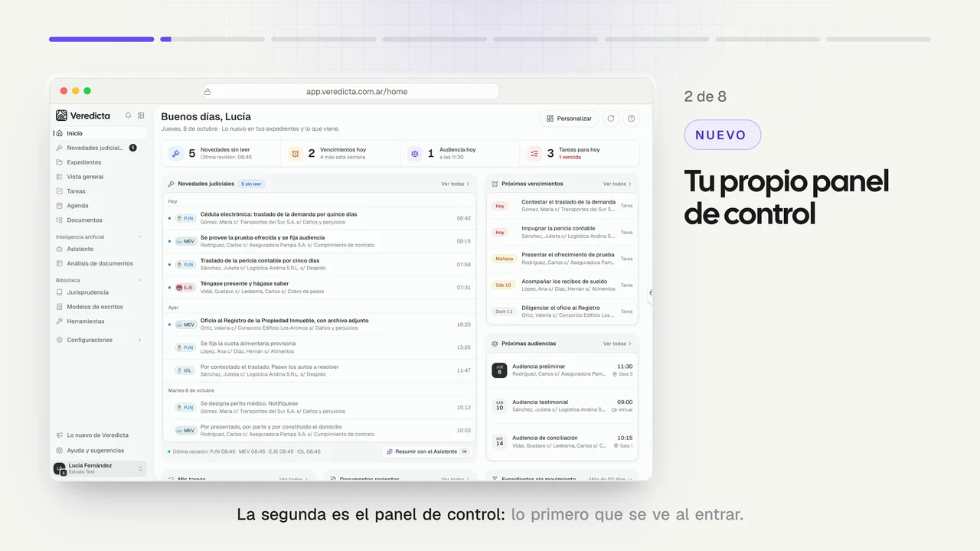Expand the Configuraciones submenu
The width and height of the screenshot is (980, 551).
click(139, 340)
